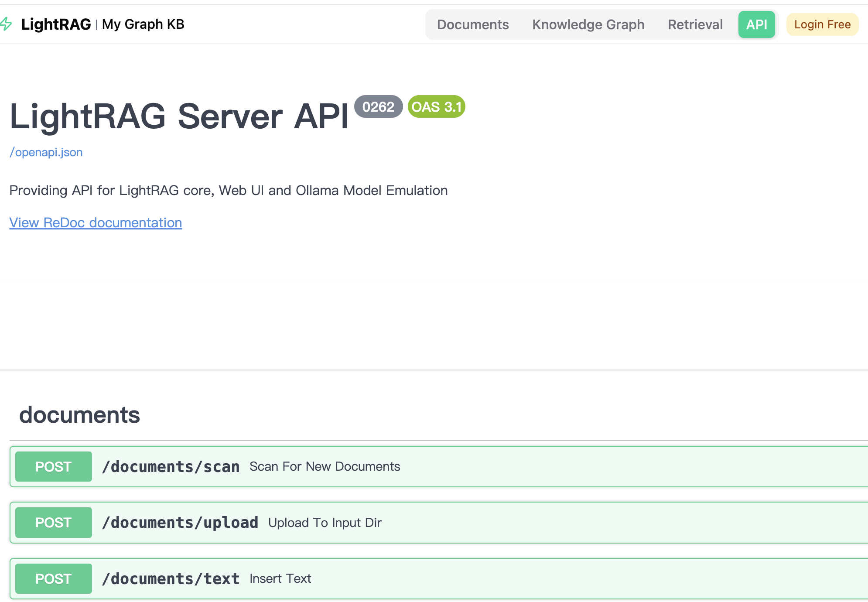This screenshot has height=602, width=868.
Task: Click the Scan For New Documents description
Action: click(x=325, y=467)
